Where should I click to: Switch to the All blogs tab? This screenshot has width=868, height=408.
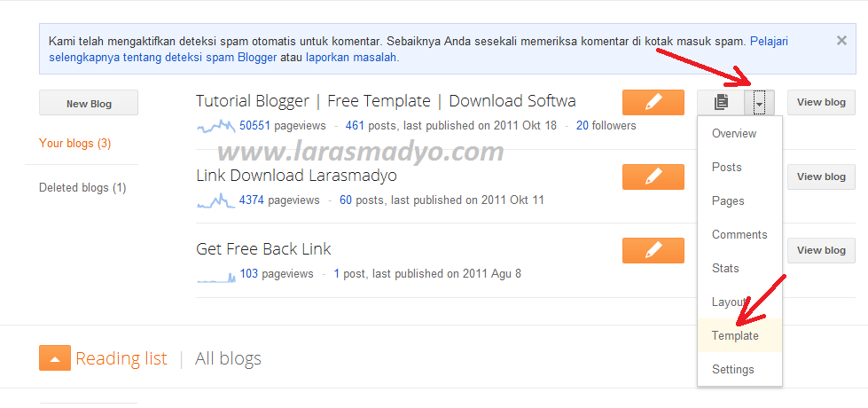pos(228,358)
